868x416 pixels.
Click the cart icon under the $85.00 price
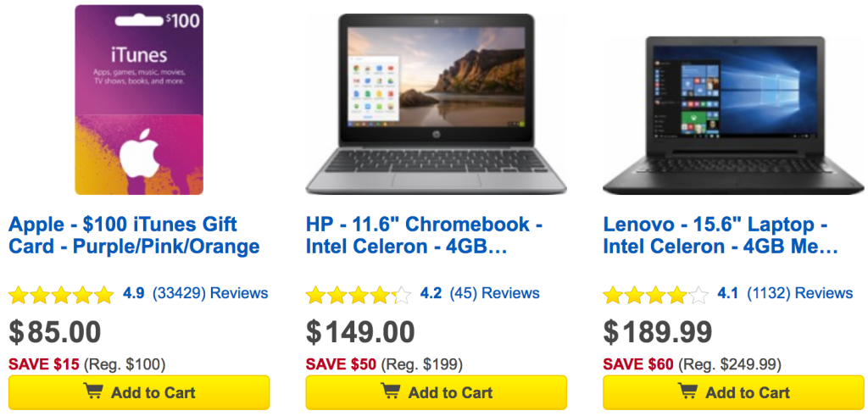point(92,391)
